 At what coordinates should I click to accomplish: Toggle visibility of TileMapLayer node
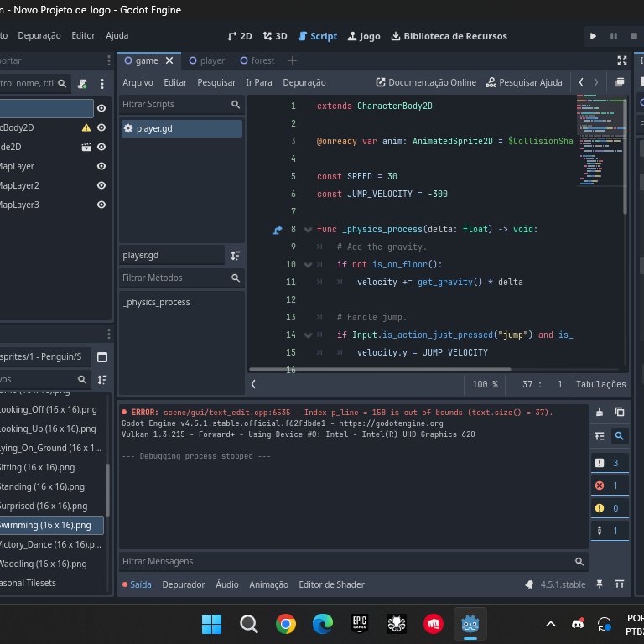click(101, 166)
